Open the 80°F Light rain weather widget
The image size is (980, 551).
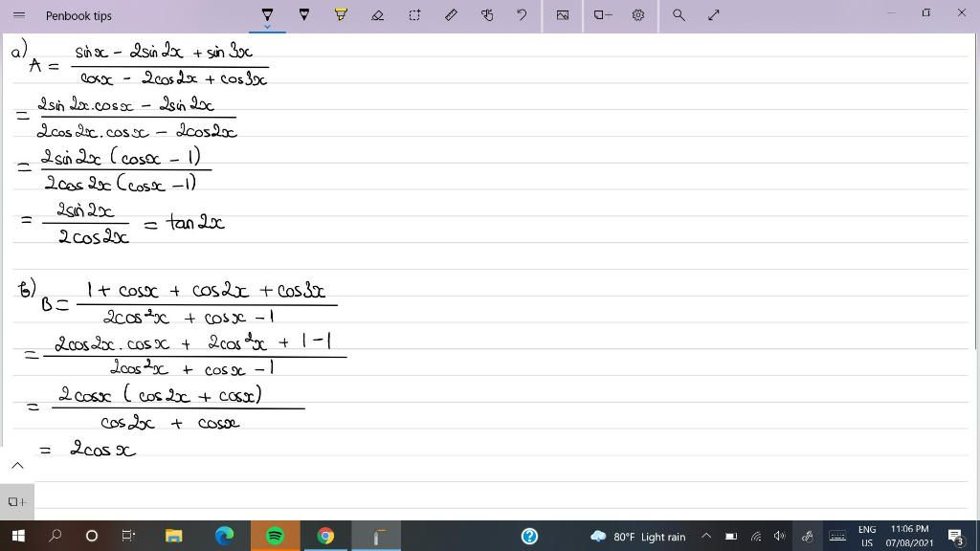(x=638, y=537)
